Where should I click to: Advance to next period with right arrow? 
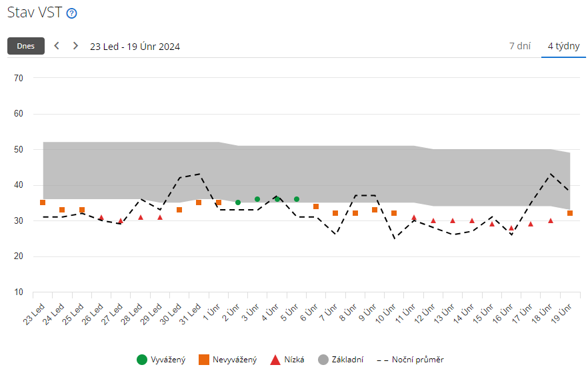point(75,46)
